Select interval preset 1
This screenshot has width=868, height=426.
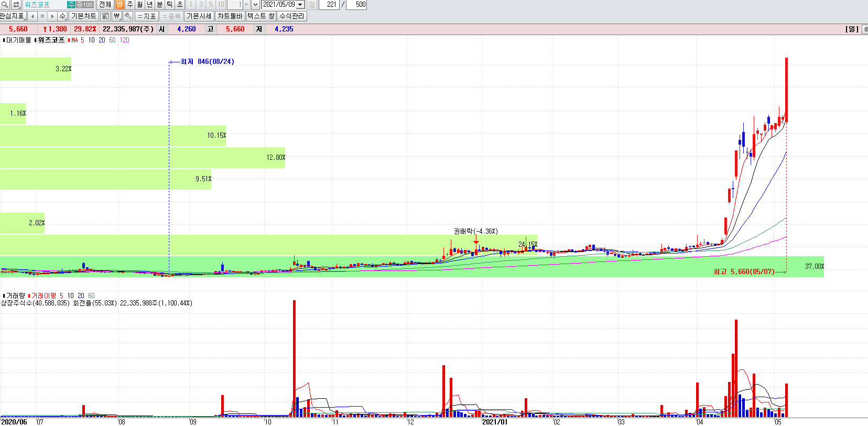click(x=191, y=5)
